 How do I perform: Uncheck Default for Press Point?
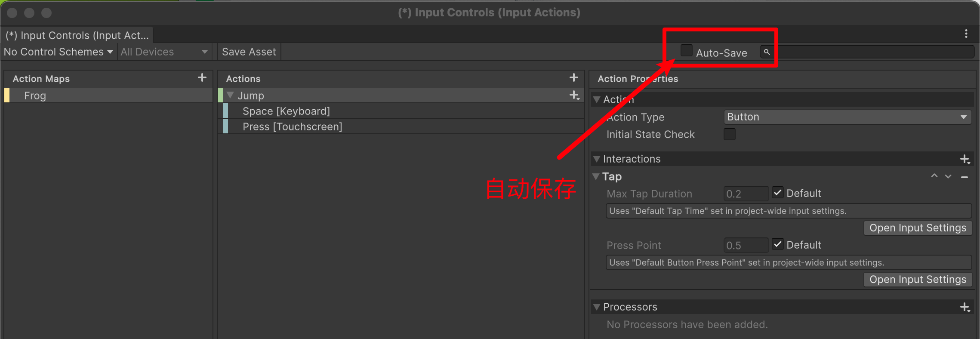(777, 244)
